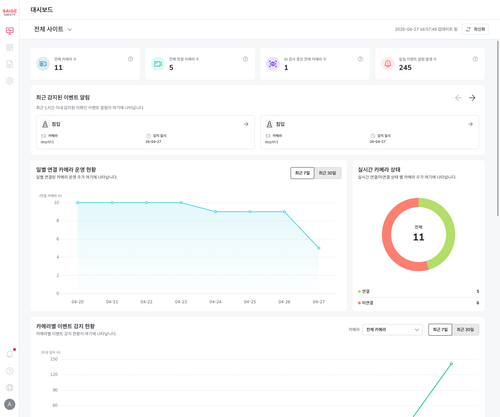Image resolution: width=500 pixels, height=417 pixels.
Task: Open the document report icon in sidebar
Action: pos(10,64)
